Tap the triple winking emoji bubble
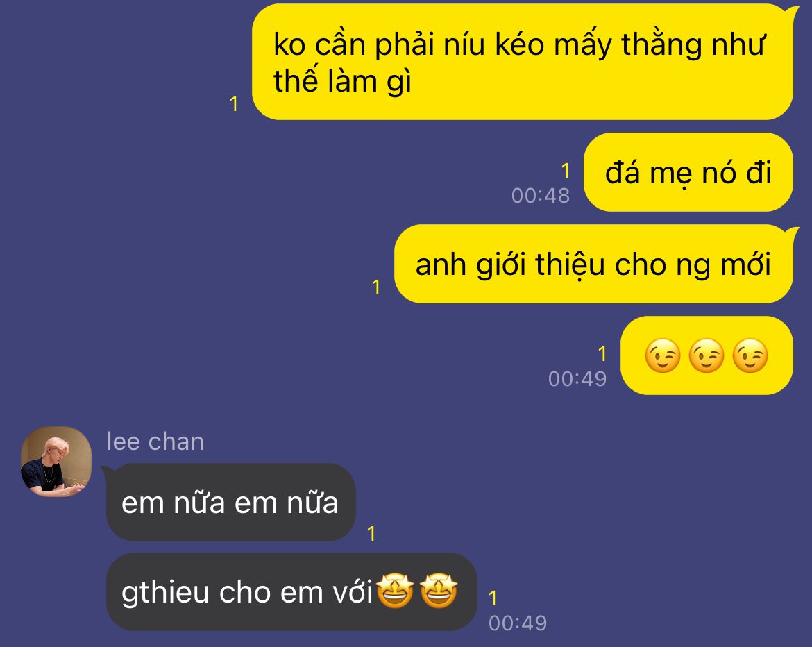 point(707,356)
